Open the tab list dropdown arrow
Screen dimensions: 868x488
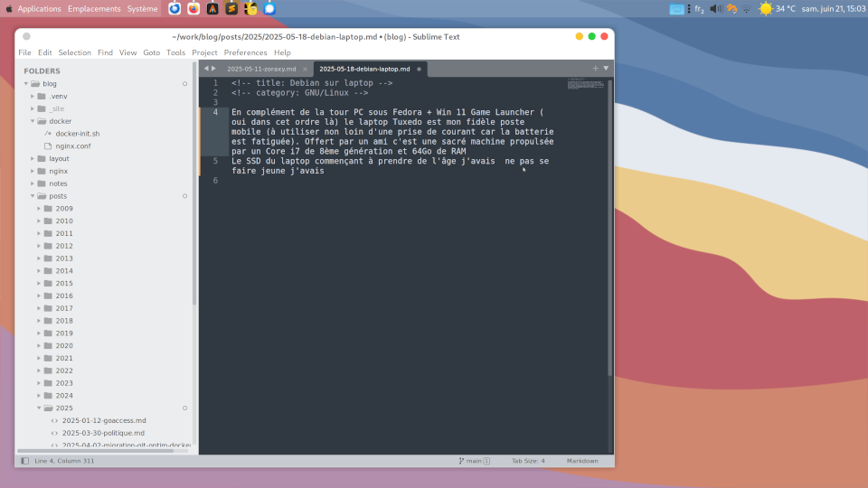click(606, 69)
